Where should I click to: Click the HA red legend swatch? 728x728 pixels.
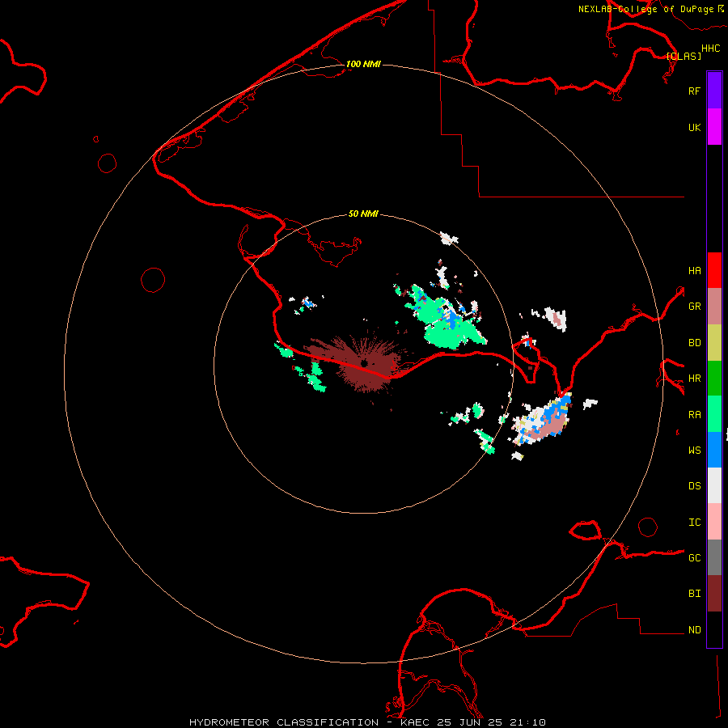tap(714, 270)
